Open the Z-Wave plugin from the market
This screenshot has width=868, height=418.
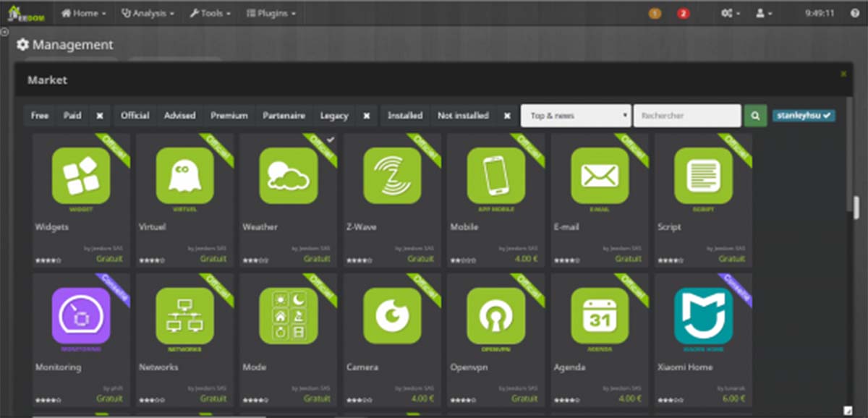click(391, 176)
